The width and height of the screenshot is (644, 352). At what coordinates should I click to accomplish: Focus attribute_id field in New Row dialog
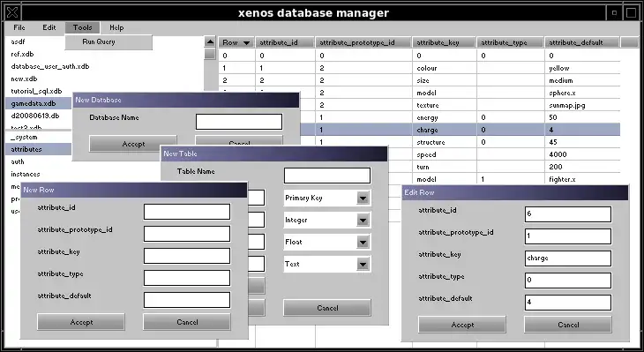(x=187, y=212)
